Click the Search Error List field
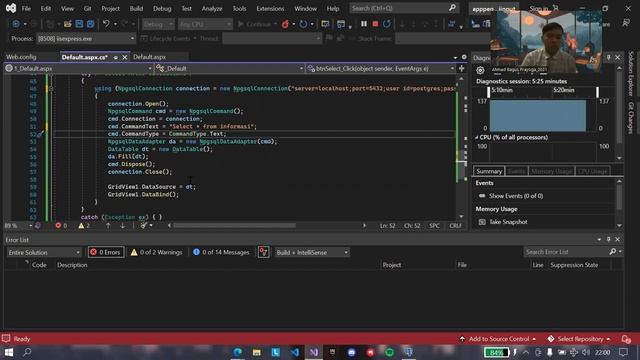 (x=567, y=252)
